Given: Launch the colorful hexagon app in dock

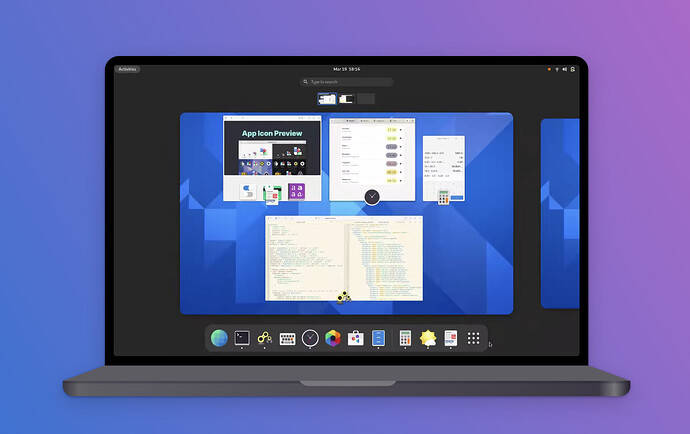Looking at the screenshot, I should pyautogui.click(x=334, y=338).
